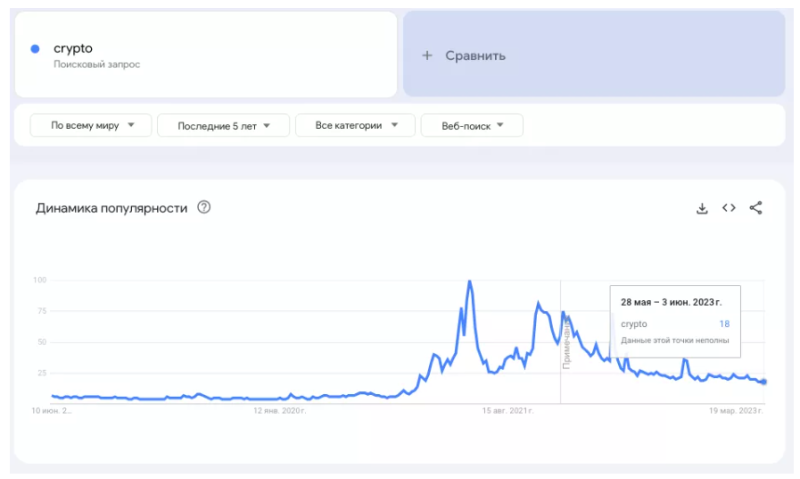Click the Динамика популярности heading

pos(112,208)
